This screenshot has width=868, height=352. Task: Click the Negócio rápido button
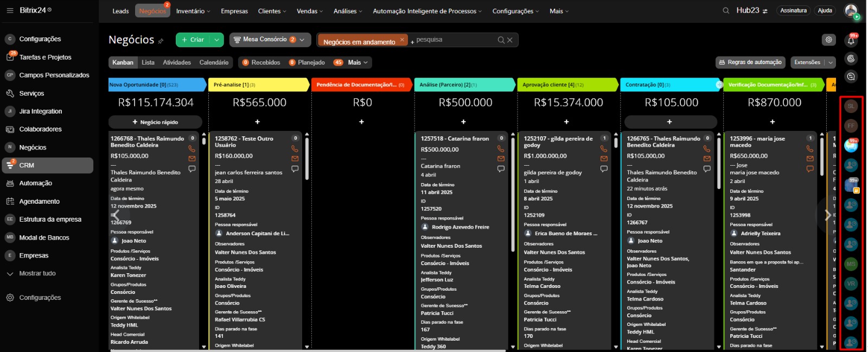(x=155, y=122)
